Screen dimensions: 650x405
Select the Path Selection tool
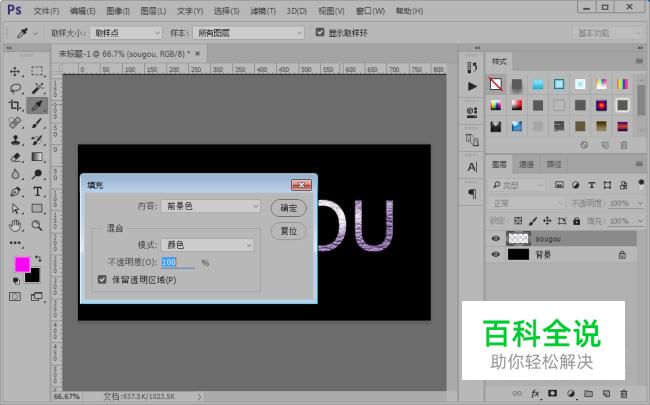pos(15,209)
